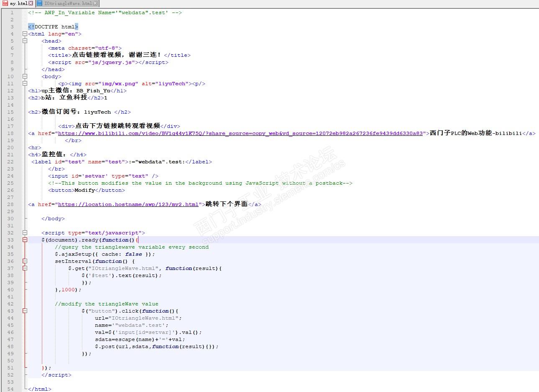The width and height of the screenshot is (539, 392).
Task: Collapse the setInterval fold on line 36
Action: tap(25, 261)
